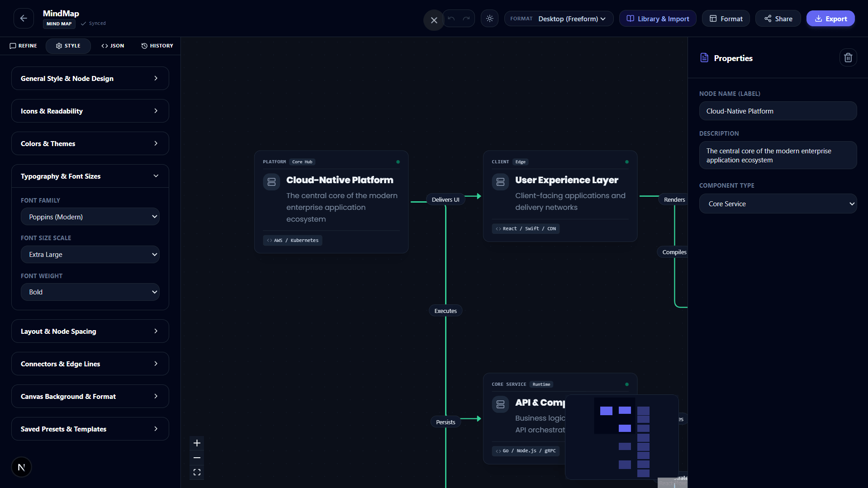Switch to the JSON tab

point(113,46)
